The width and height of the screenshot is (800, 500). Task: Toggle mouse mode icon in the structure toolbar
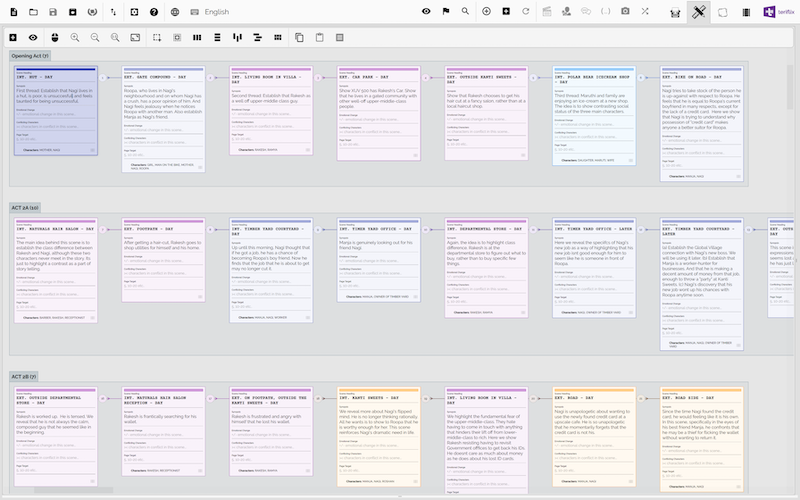pos(55,37)
